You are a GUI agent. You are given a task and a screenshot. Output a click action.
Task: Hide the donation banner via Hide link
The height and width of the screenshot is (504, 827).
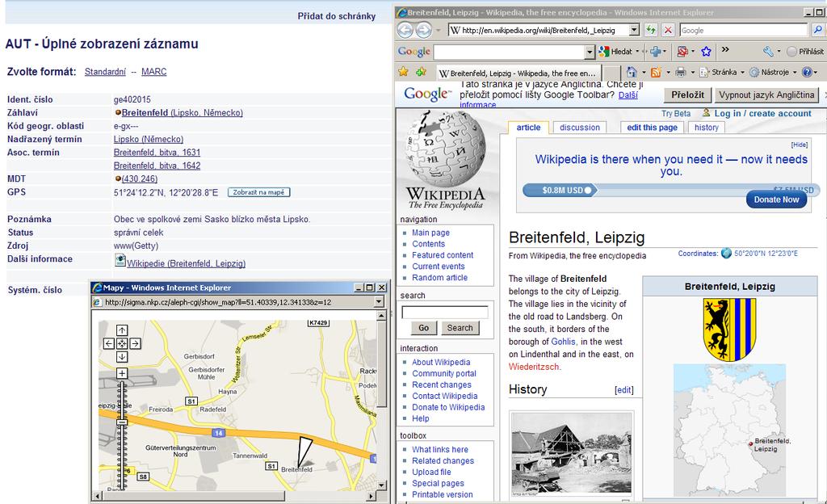coord(799,145)
